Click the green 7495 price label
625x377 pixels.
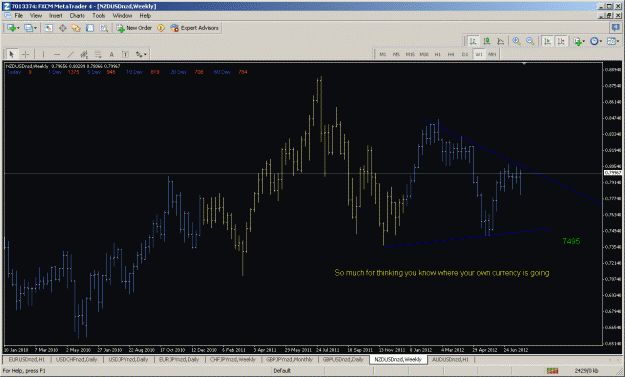tap(571, 241)
